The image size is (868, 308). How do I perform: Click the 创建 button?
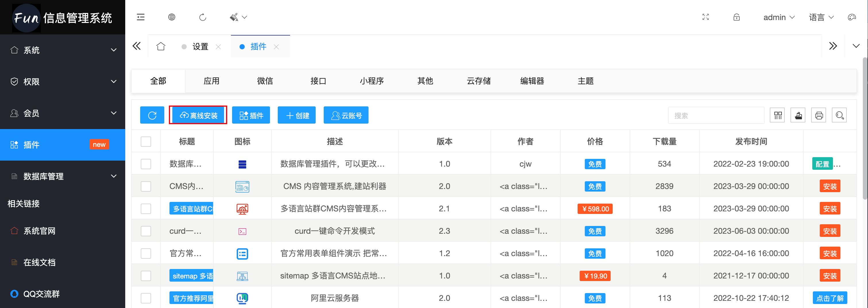[297, 116]
